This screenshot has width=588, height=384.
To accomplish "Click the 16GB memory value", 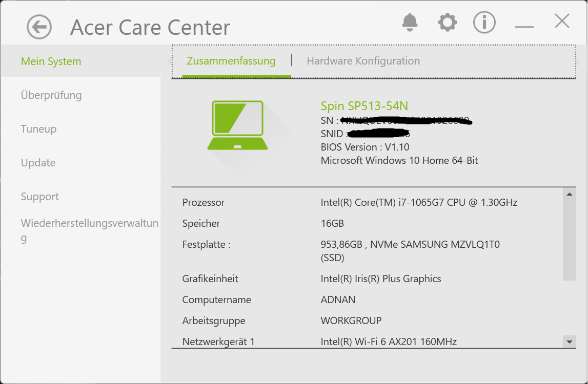I will pyautogui.click(x=332, y=223).
